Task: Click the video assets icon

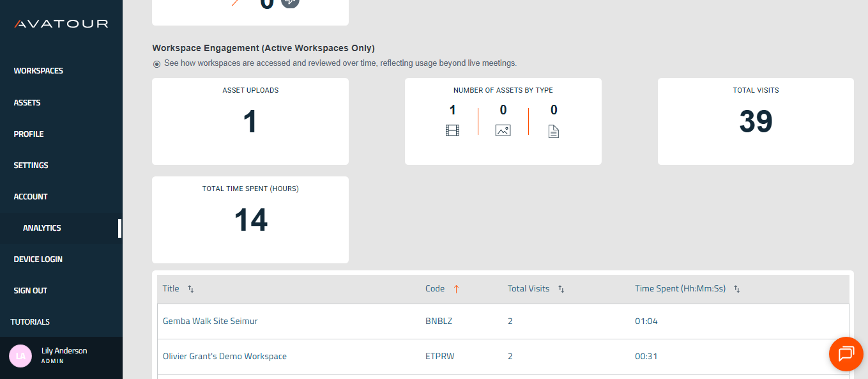Action: pyautogui.click(x=452, y=130)
